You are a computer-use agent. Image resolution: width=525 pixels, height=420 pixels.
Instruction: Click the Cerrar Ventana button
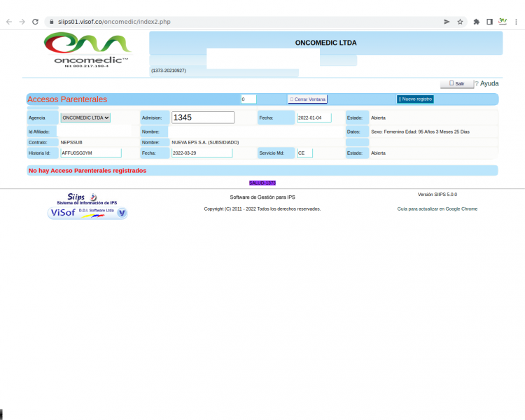pyautogui.click(x=308, y=99)
